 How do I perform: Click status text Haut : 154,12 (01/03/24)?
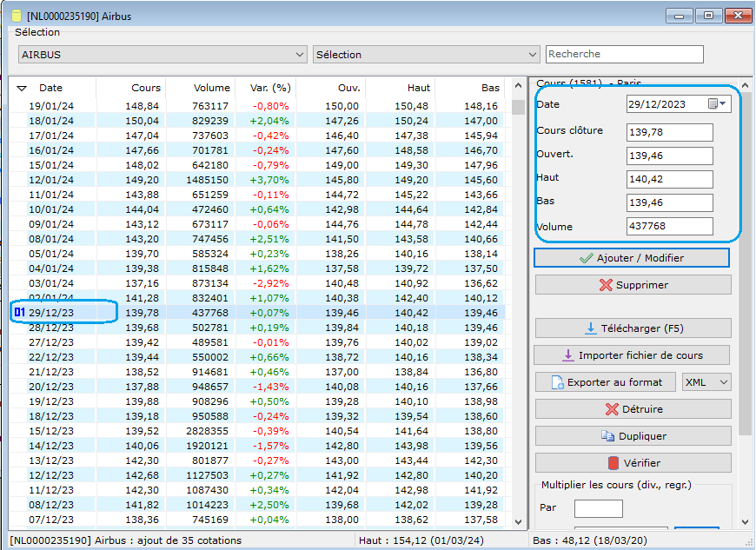[x=421, y=540]
